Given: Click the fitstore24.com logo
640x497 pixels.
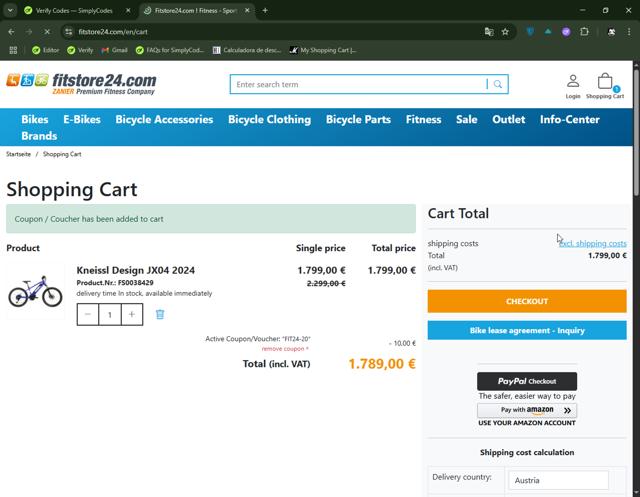Looking at the screenshot, I should [81, 84].
